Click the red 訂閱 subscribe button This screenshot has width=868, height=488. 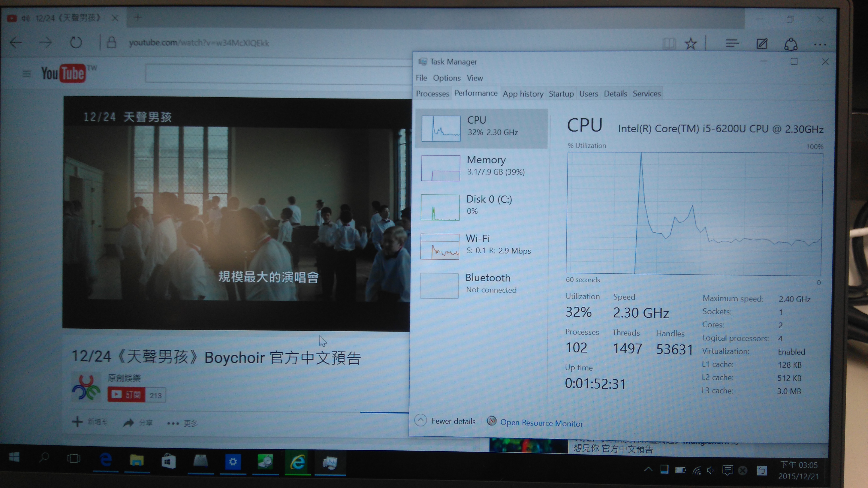(126, 395)
